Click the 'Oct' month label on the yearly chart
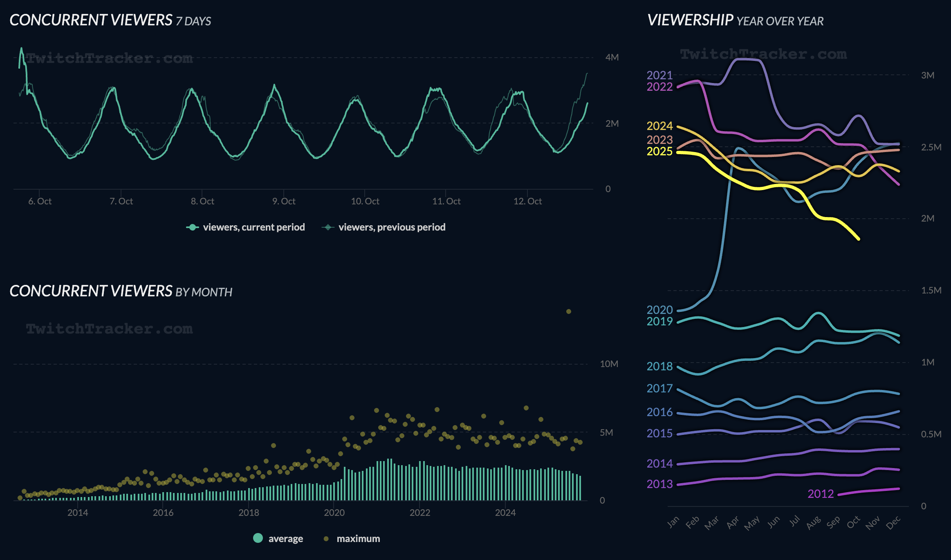The width and height of the screenshot is (951, 560). pos(854,522)
